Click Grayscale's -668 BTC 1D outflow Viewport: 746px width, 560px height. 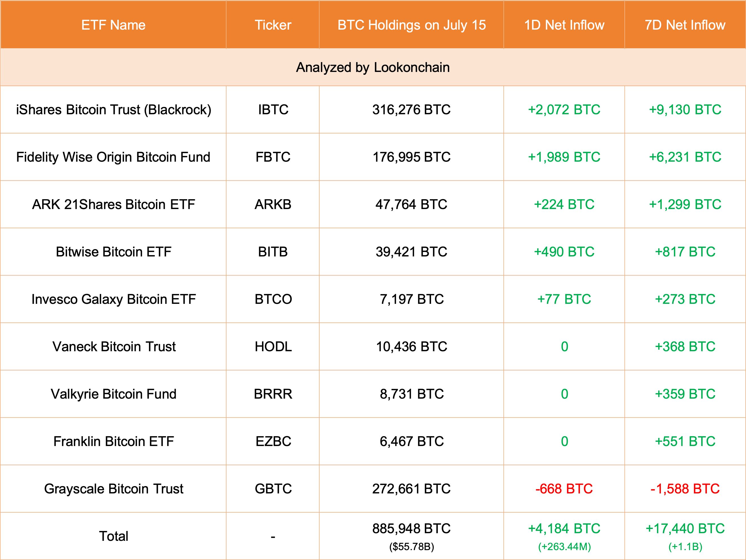point(564,489)
